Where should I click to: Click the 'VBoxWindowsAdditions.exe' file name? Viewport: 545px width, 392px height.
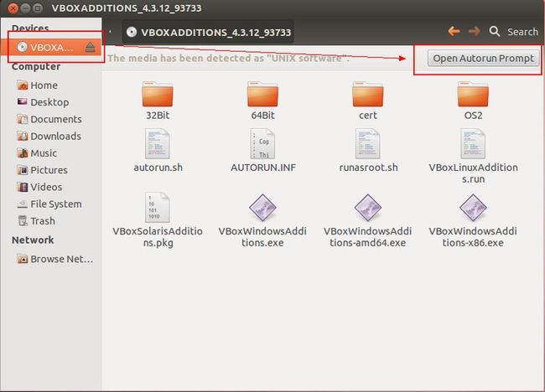coord(262,237)
